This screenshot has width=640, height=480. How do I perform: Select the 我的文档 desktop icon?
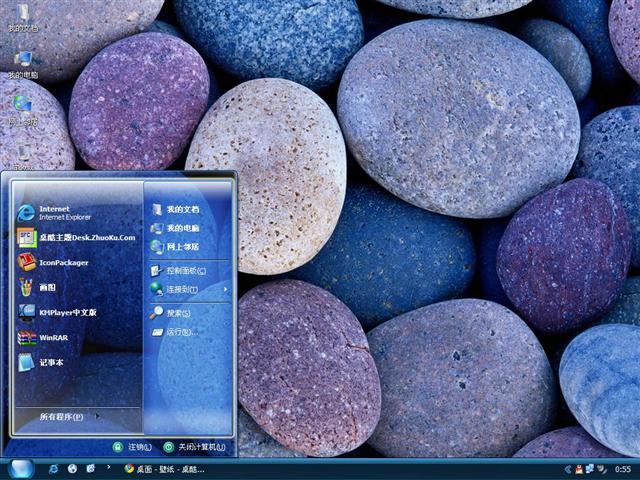(x=22, y=18)
